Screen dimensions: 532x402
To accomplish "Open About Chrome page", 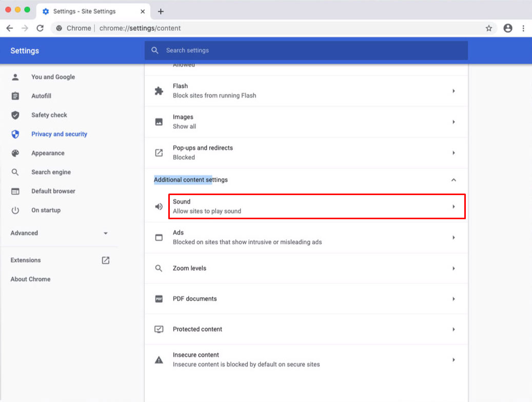I will (x=30, y=279).
